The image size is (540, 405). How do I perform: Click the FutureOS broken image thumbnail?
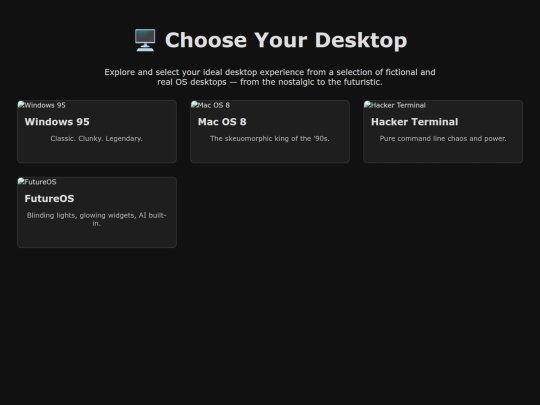pos(37,182)
